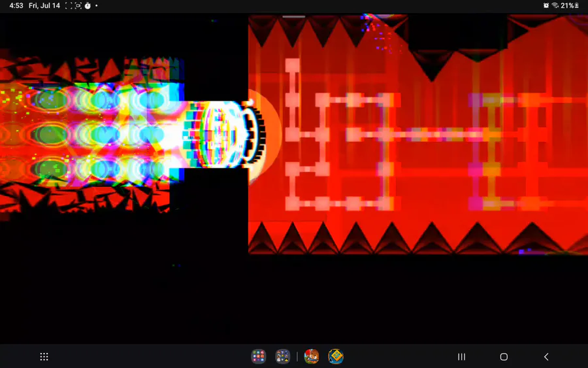Open the first app folder with colorful round icons
588x368 pixels.
point(258,356)
